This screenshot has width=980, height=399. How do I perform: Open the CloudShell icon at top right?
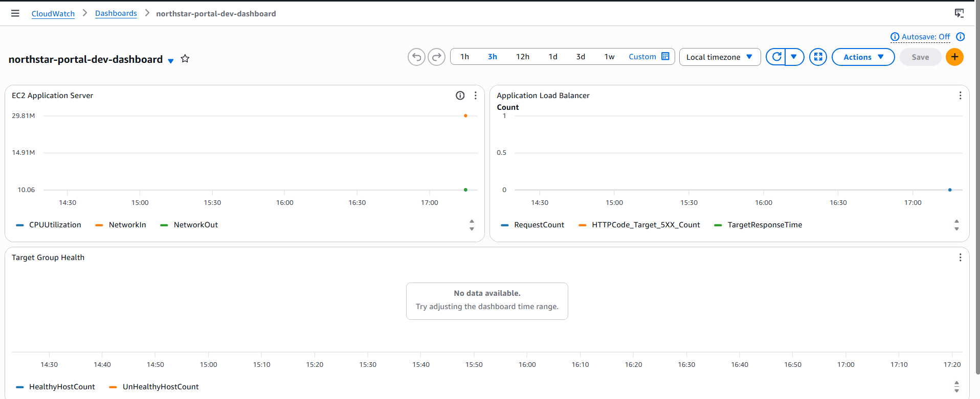959,13
